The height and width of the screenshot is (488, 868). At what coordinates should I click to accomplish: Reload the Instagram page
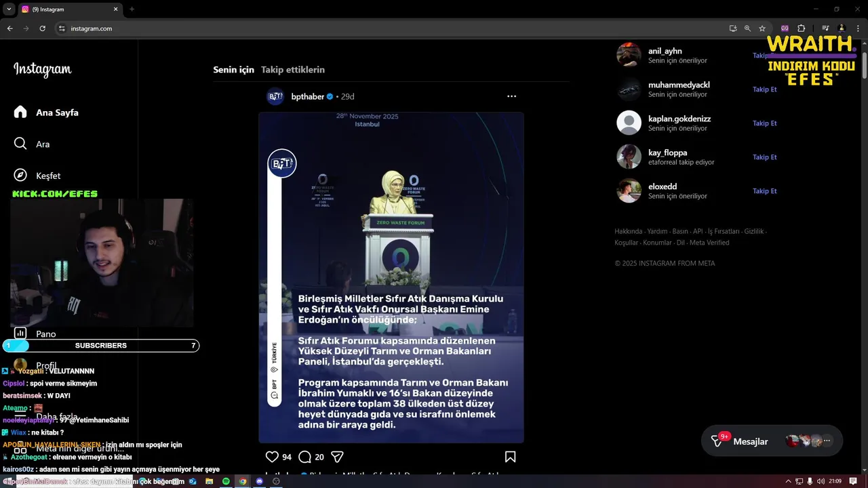tap(42, 28)
